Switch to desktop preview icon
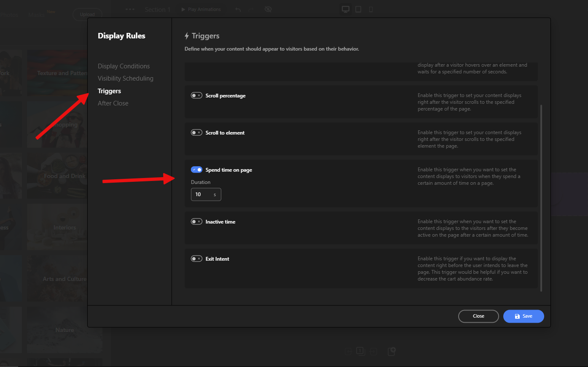 [x=346, y=9]
